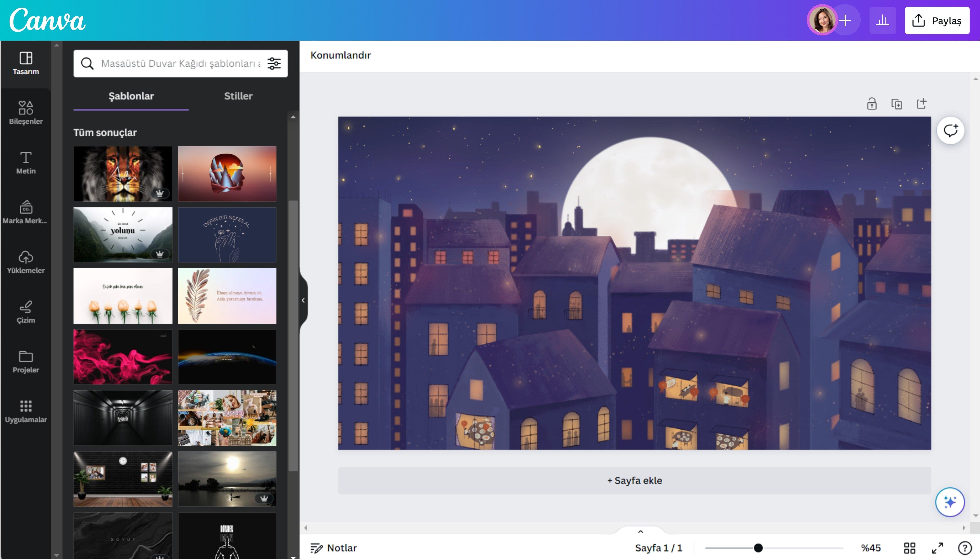This screenshot has height=559, width=980.
Task: Click the zoom slider handle
Action: coord(758,548)
